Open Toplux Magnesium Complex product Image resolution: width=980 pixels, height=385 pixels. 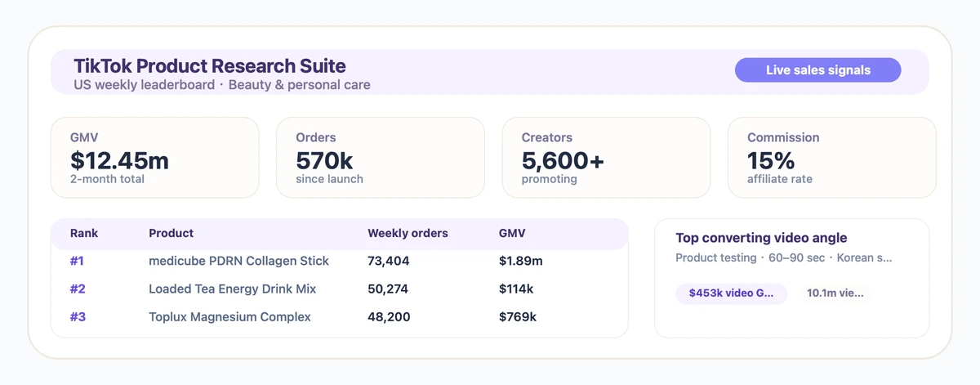[x=229, y=316]
